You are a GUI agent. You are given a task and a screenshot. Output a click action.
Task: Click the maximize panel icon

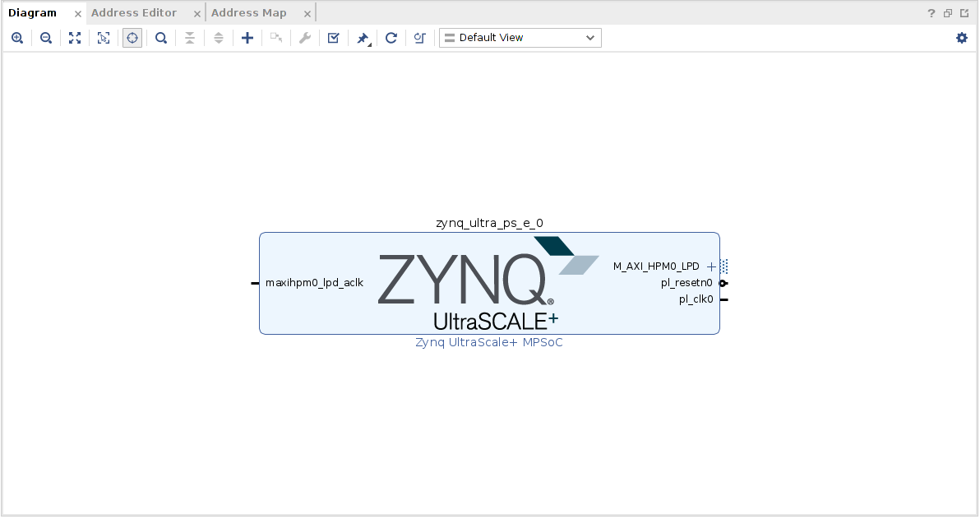click(964, 13)
